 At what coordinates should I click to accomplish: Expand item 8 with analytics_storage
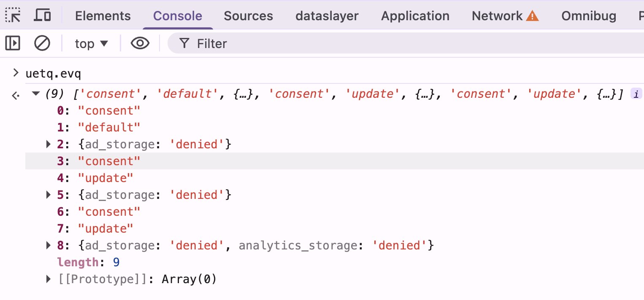(49, 245)
